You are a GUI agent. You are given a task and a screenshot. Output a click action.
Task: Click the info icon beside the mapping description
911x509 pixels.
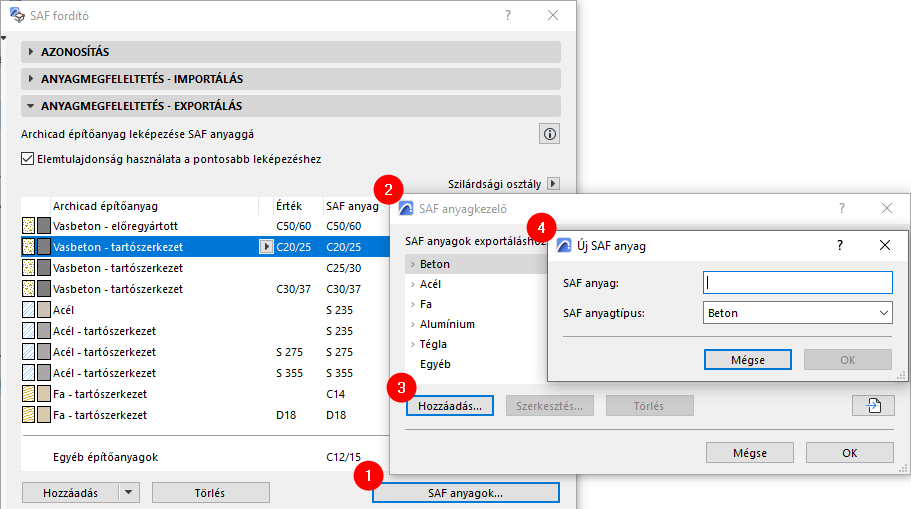click(x=549, y=134)
